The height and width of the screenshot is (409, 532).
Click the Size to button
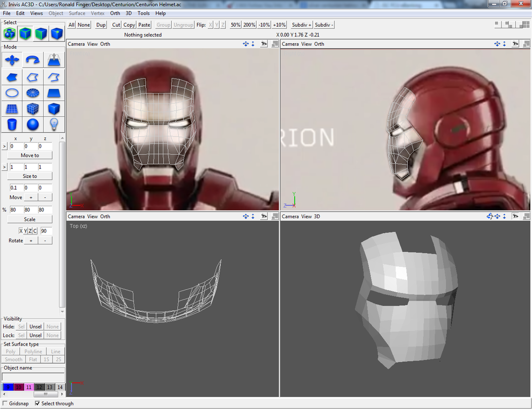pyautogui.click(x=30, y=176)
